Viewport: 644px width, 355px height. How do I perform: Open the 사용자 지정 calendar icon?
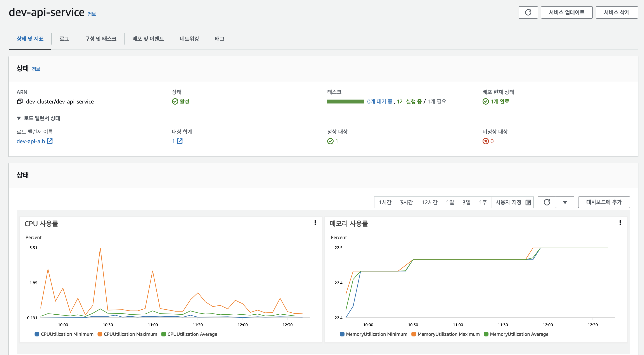pos(528,202)
